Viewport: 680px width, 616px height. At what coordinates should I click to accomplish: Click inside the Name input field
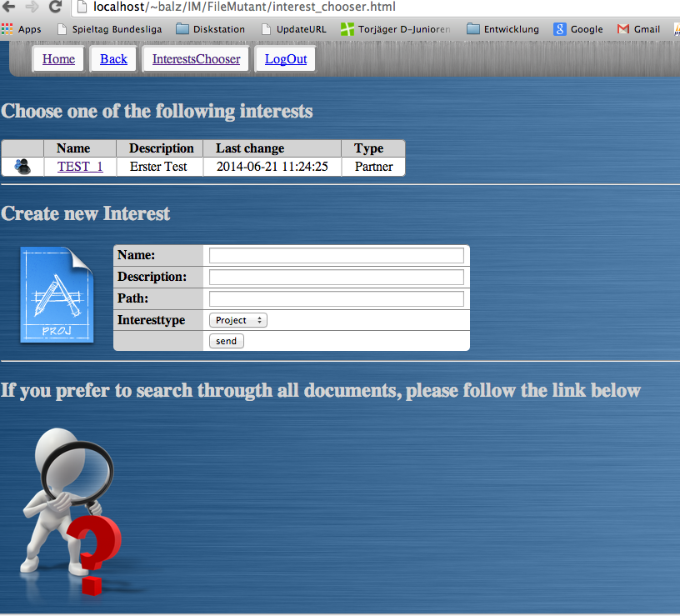pos(336,255)
